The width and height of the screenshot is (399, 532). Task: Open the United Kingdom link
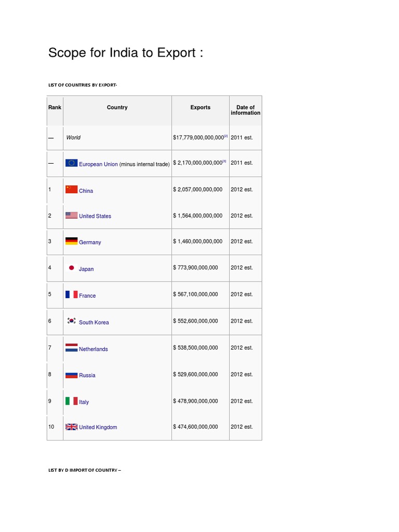pos(98,428)
